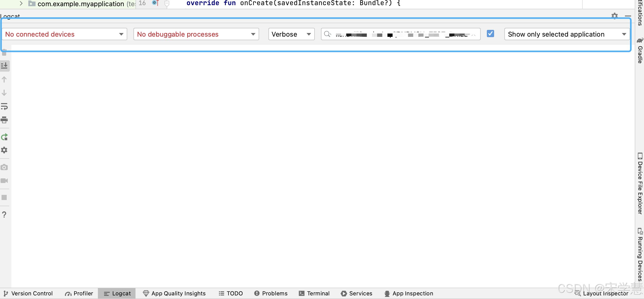Click the Up the Stack Trace arrow

tap(4, 79)
